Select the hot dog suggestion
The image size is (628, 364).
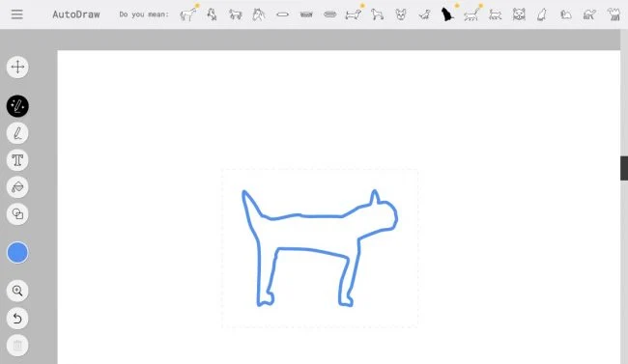[330, 14]
